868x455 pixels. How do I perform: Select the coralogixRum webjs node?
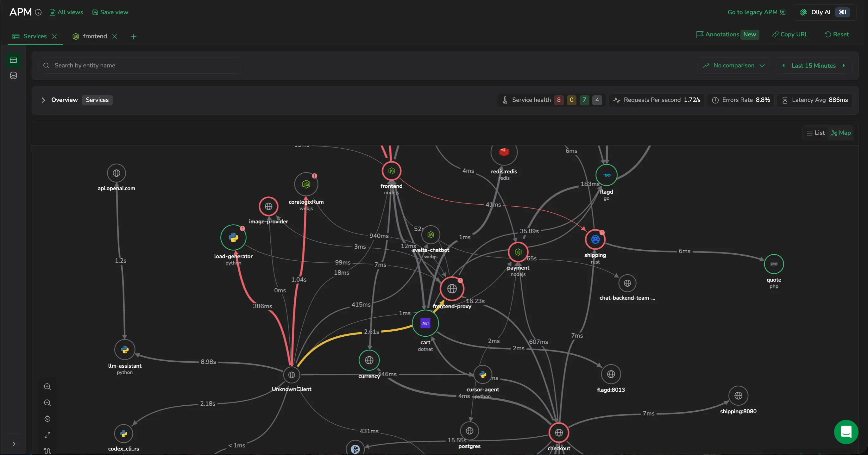pyautogui.click(x=306, y=184)
